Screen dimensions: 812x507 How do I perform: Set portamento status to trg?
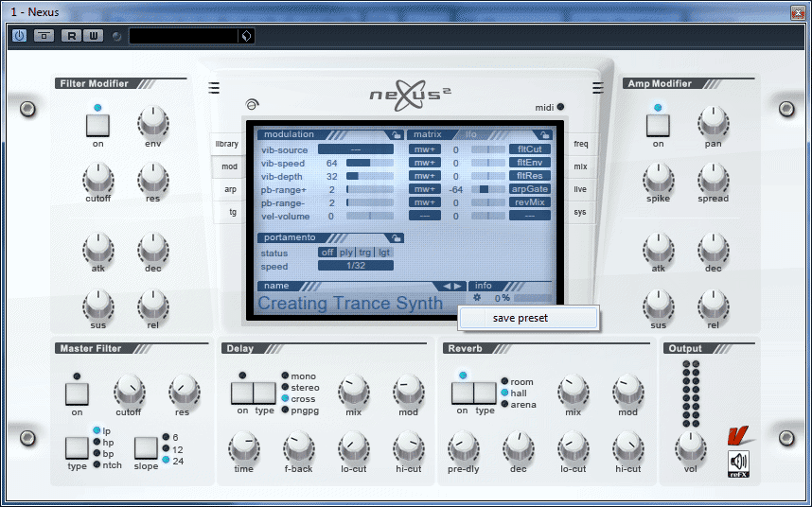tap(365, 253)
